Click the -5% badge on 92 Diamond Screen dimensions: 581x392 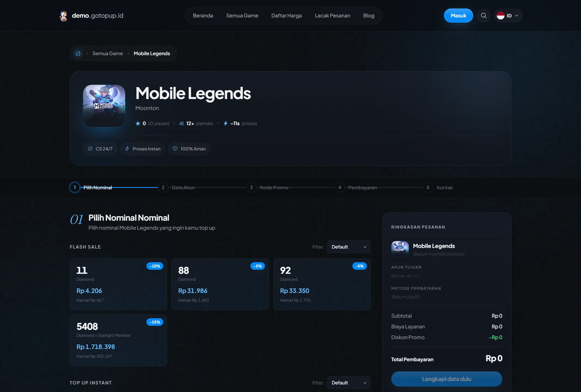(x=359, y=266)
